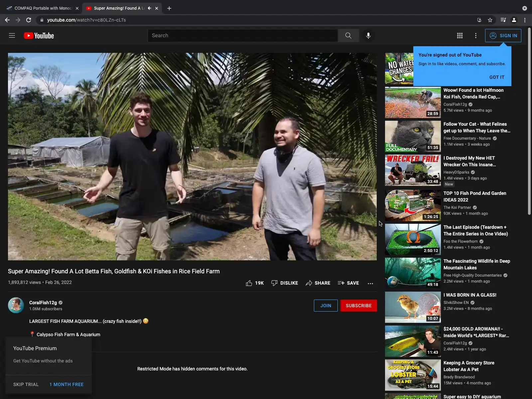The width and height of the screenshot is (532, 399).
Task: Search with your voice microphone icon
Action: [x=368, y=36]
